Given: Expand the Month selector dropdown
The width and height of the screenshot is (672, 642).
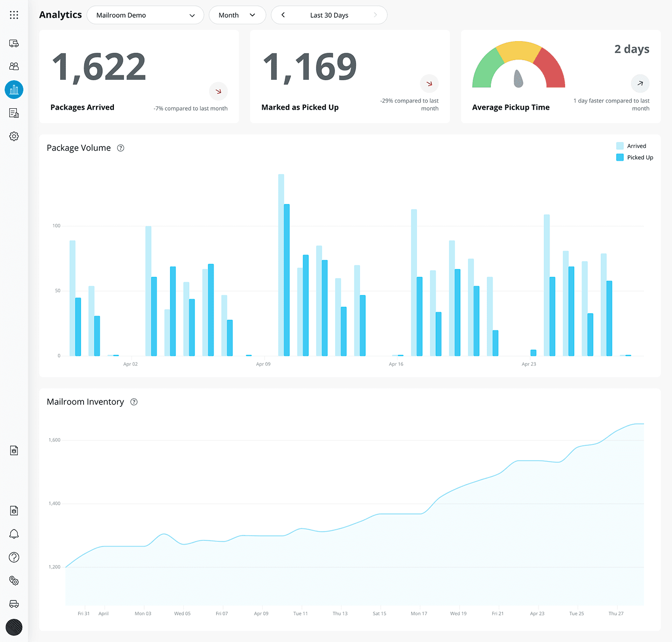Looking at the screenshot, I should pos(237,15).
